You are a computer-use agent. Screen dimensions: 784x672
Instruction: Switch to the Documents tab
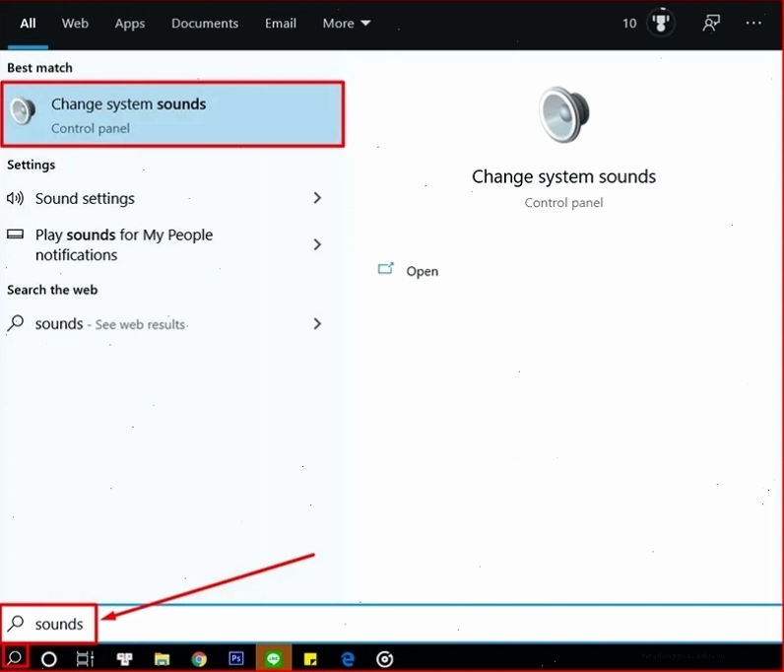pos(205,24)
